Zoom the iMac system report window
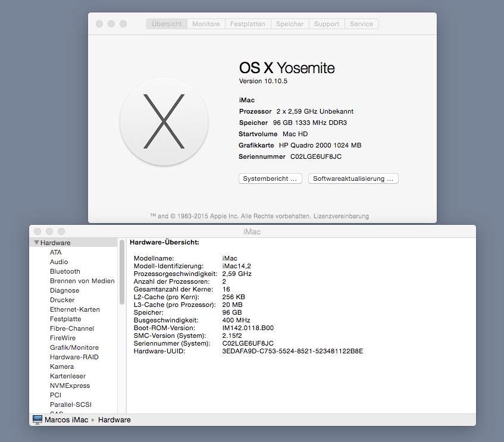Image resolution: width=504 pixels, height=442 pixels. [x=61, y=231]
